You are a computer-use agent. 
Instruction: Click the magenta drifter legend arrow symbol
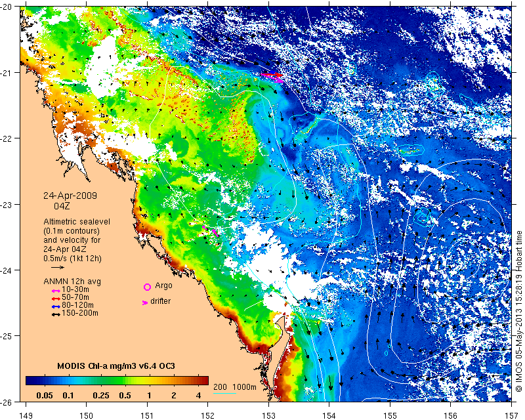point(145,303)
